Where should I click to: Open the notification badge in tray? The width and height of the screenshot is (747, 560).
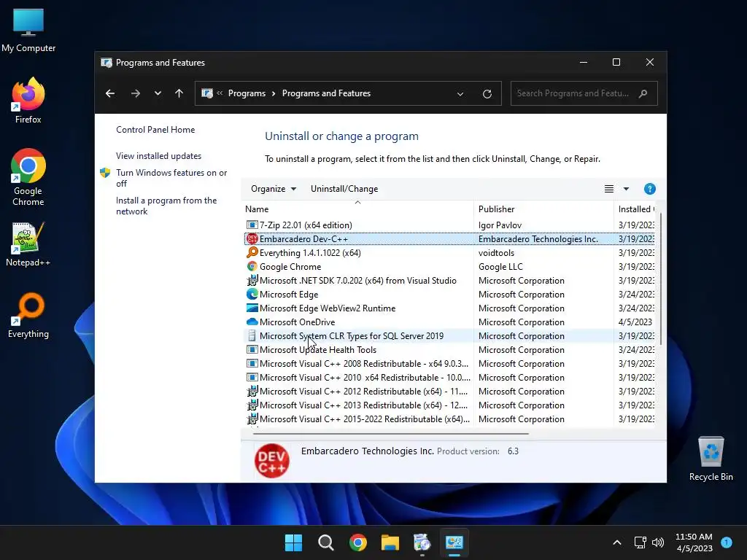[727, 542]
